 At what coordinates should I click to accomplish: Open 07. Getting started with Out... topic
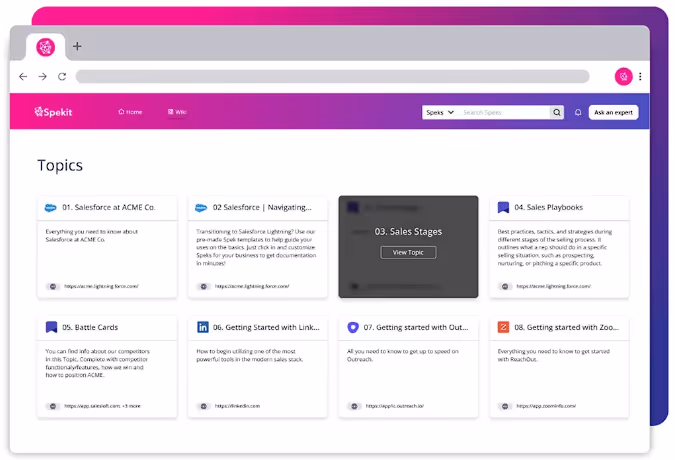coord(416,327)
